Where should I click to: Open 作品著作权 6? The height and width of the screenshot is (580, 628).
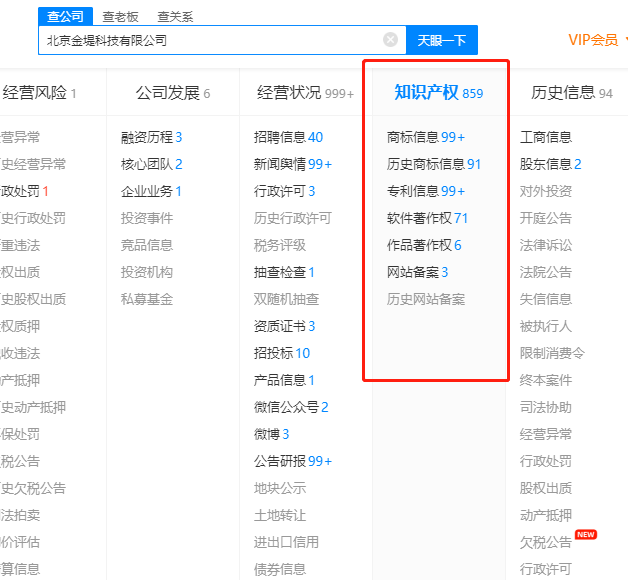tap(424, 245)
